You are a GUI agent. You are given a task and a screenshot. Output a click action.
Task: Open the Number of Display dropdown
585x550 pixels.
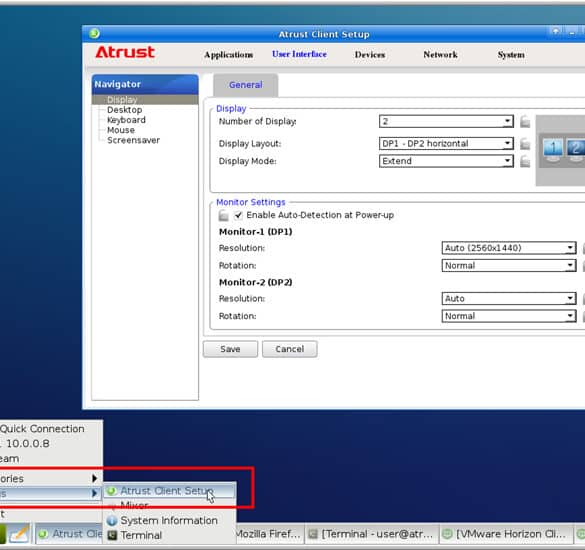click(446, 122)
